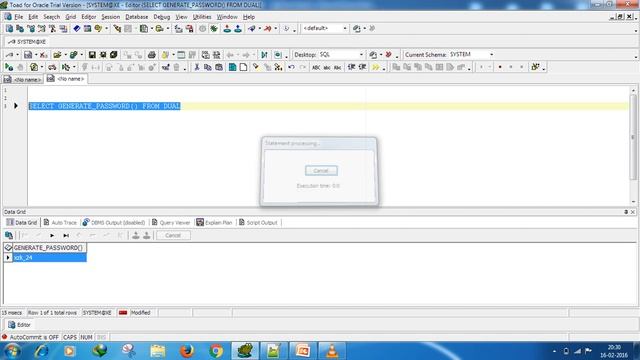
Task: Click the data grid next record arrow
Action: pos(52,236)
